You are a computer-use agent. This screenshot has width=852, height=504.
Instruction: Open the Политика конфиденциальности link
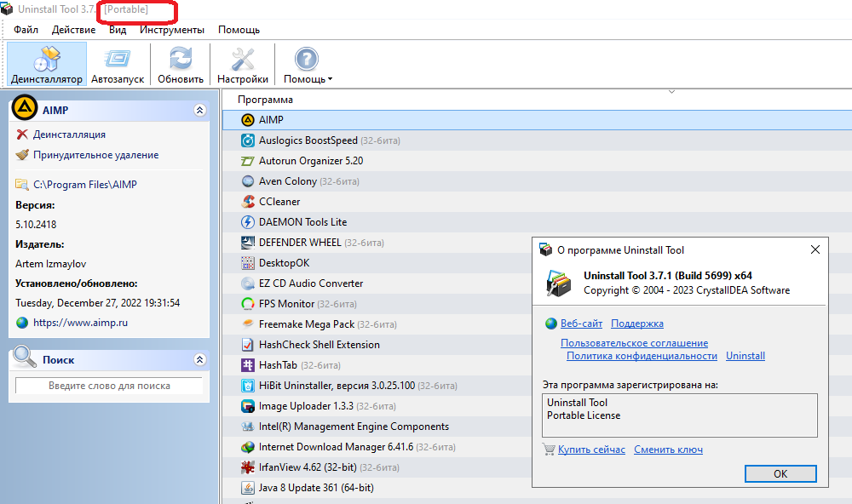coord(642,356)
